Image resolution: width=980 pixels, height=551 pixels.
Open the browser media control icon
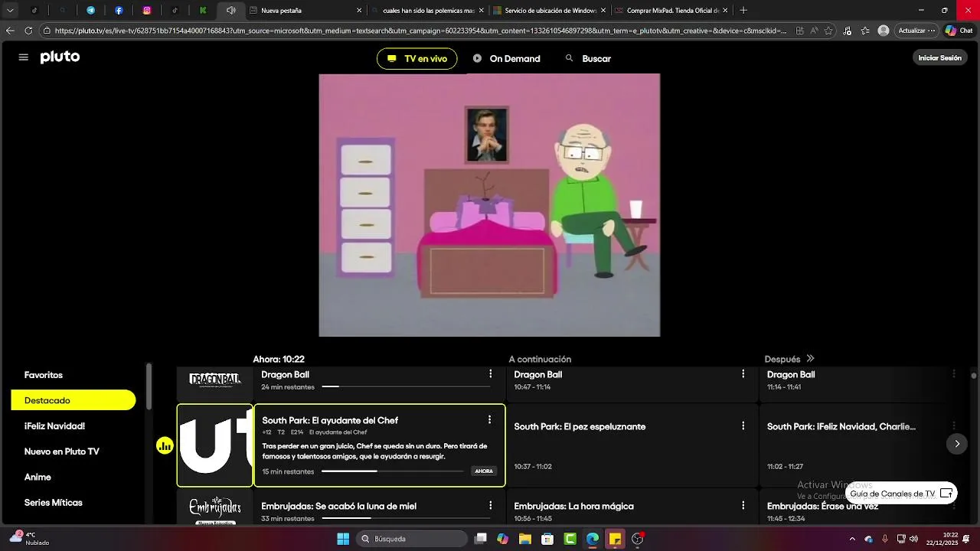coord(847,31)
